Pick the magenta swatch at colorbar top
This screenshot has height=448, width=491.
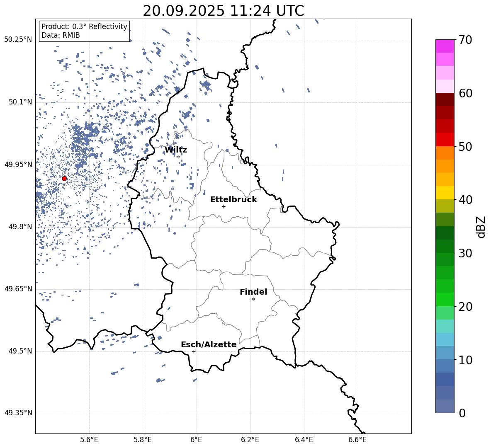445,46
